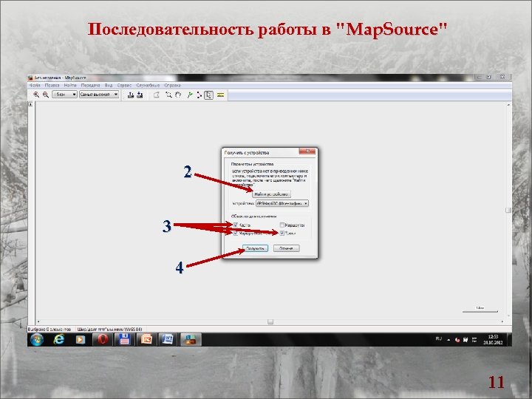Switch to PowerPoint on taskbar
This screenshot has width=532, height=399.
click(x=146, y=339)
